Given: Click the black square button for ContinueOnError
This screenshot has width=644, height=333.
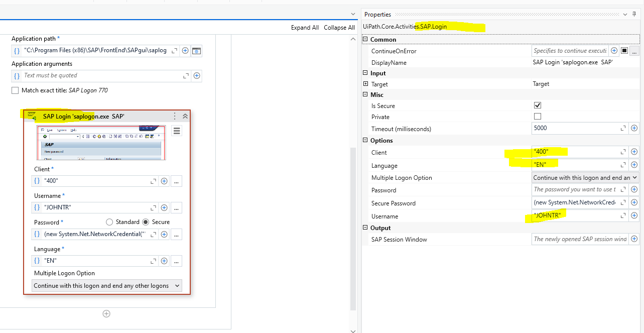Looking at the screenshot, I should point(624,51).
